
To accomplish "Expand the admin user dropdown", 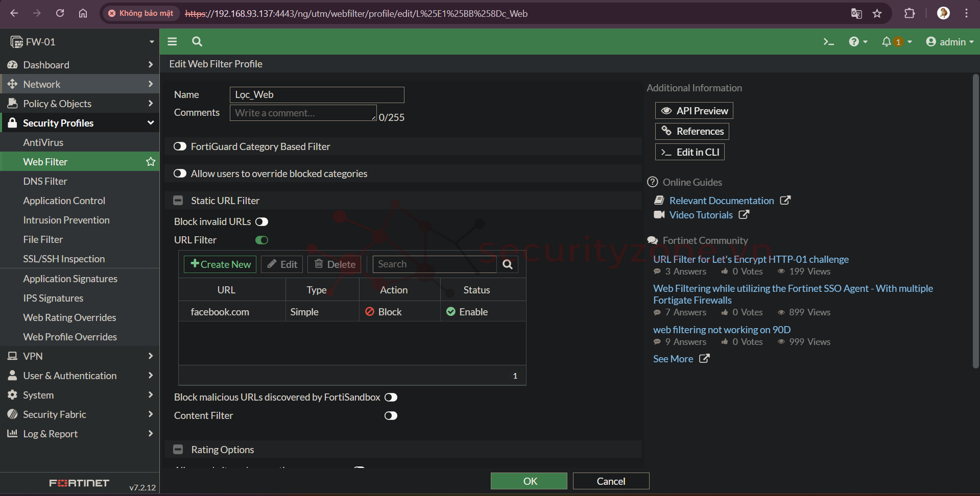I will coord(950,42).
